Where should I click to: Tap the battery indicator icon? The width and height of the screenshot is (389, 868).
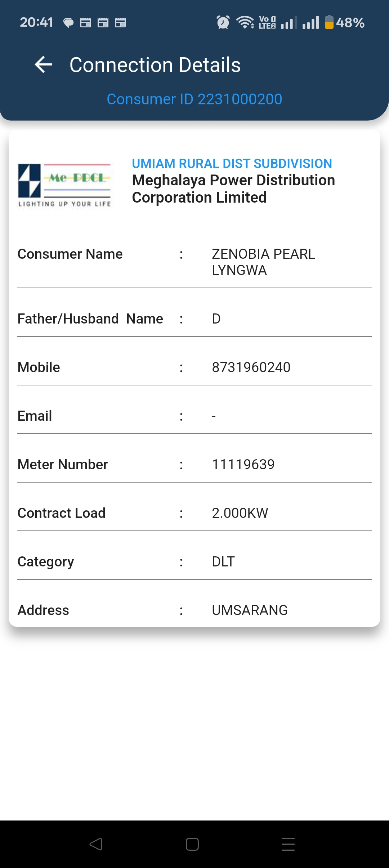pos(329,22)
